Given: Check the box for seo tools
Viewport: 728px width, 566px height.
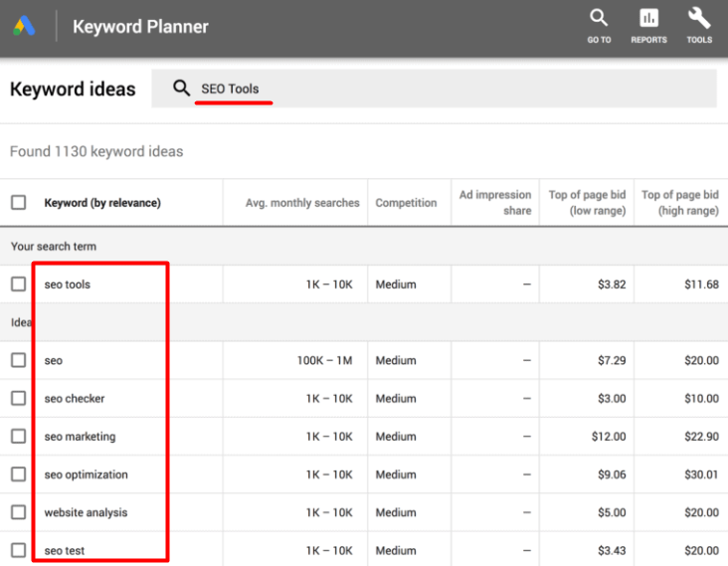Looking at the screenshot, I should pos(18,284).
